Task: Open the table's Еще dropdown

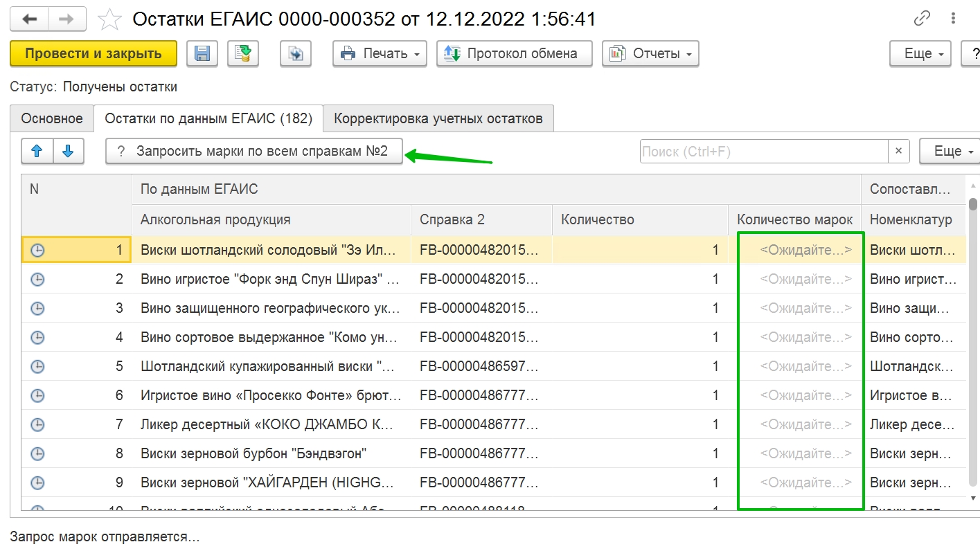Action: [950, 151]
